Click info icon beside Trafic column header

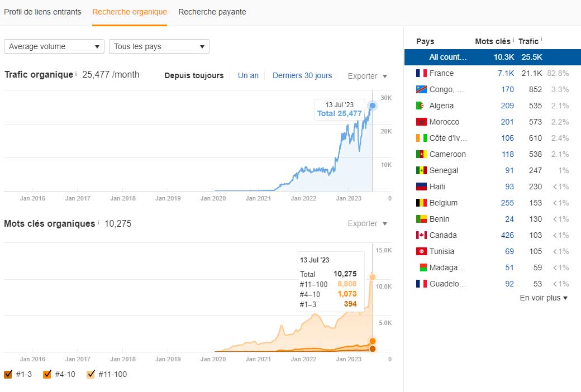[x=541, y=39]
